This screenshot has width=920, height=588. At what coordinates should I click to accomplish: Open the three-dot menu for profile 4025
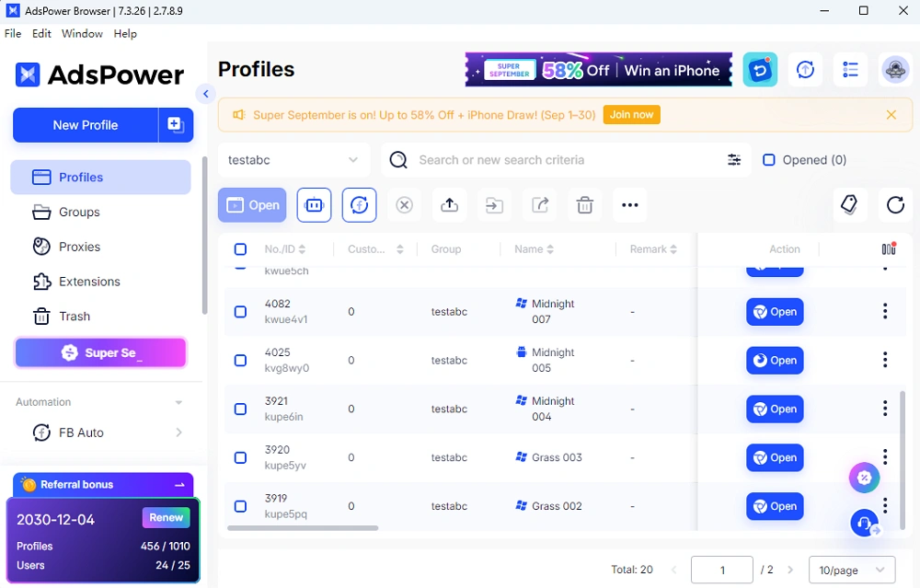point(885,360)
